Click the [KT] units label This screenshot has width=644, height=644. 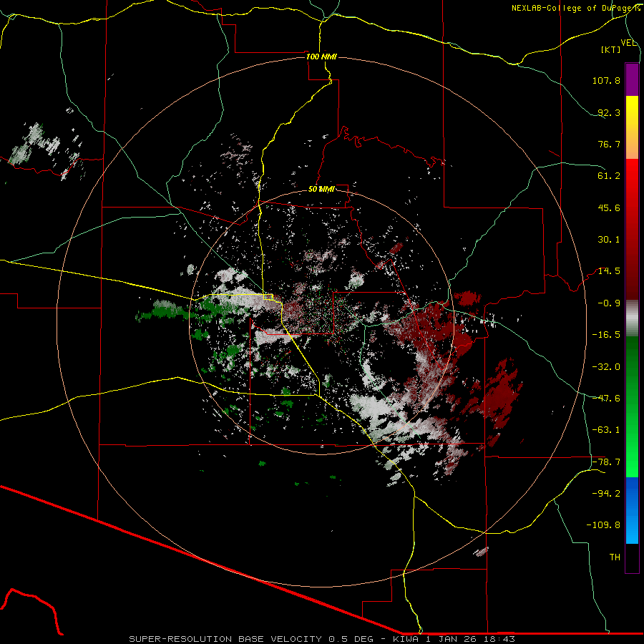611,49
